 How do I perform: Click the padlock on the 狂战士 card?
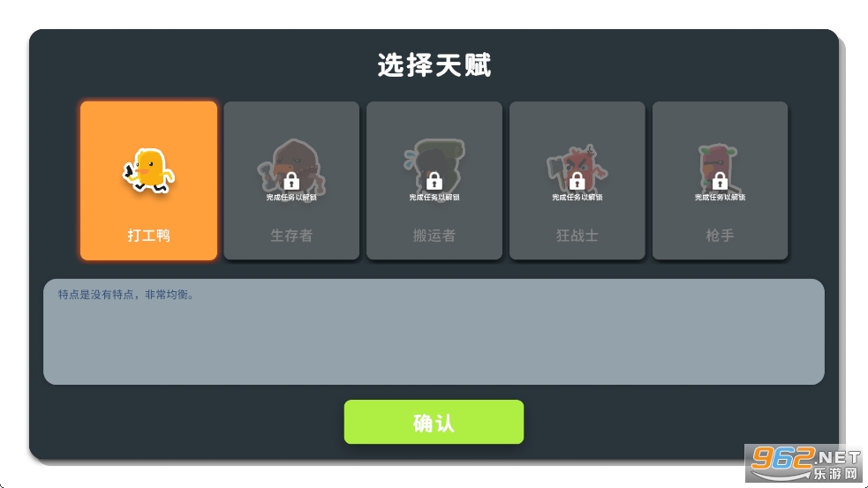coord(577,180)
